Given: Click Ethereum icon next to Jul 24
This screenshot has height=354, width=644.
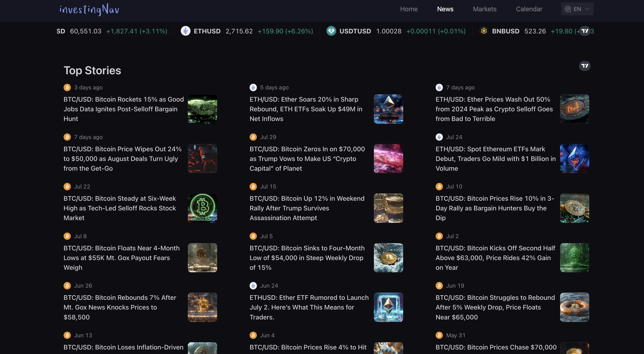Looking at the screenshot, I should [x=439, y=137].
